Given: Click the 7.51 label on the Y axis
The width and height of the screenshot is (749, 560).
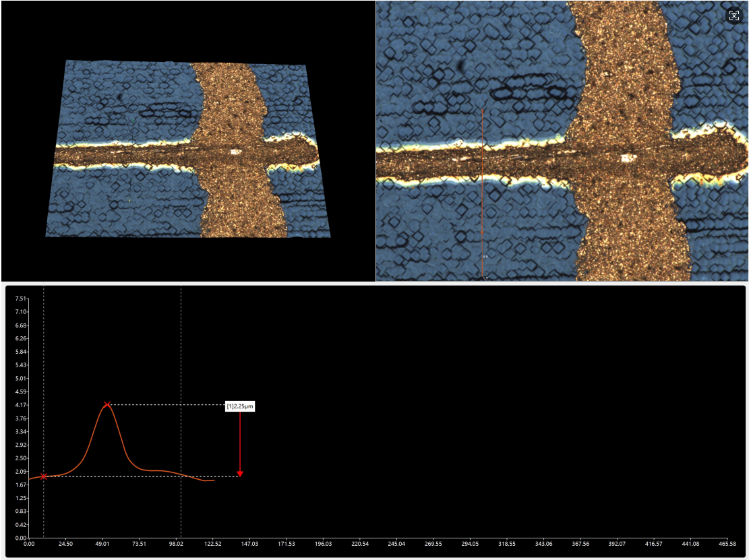Looking at the screenshot, I should [20, 299].
